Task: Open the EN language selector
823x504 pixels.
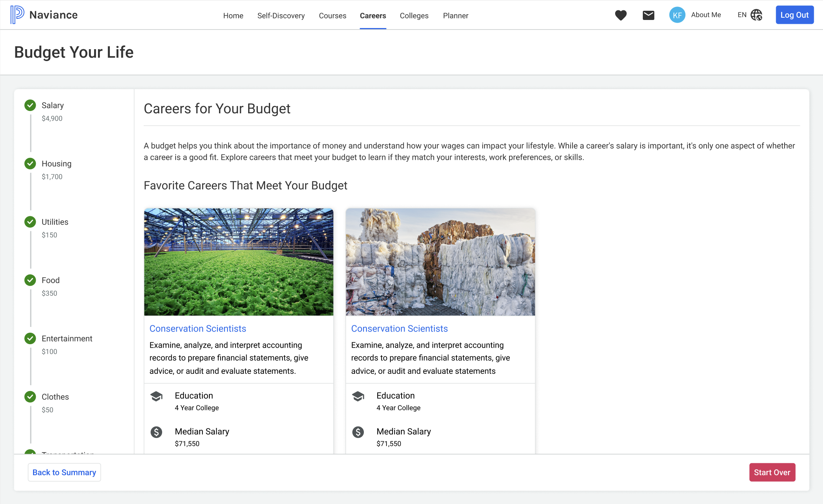Action: point(742,15)
